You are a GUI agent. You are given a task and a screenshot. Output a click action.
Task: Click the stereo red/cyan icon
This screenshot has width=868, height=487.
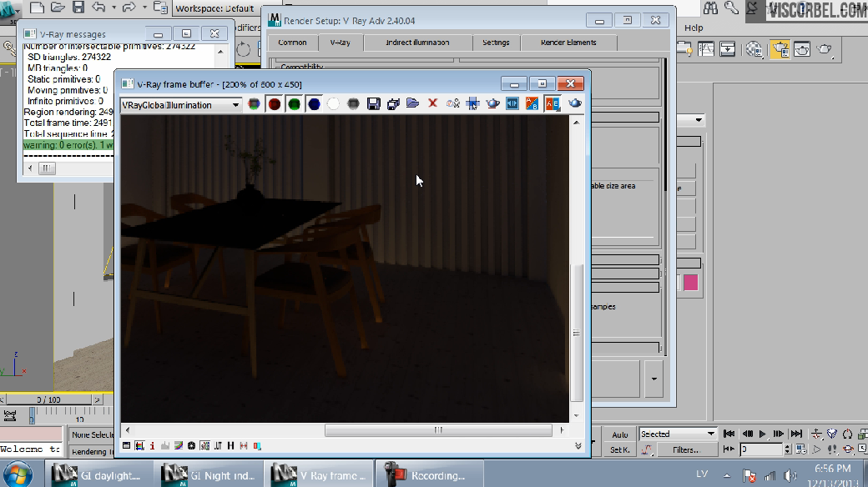pyautogui.click(x=257, y=445)
